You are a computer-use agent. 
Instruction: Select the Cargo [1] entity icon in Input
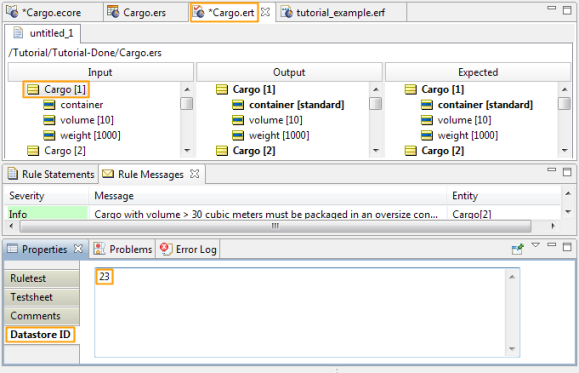pyautogui.click(x=33, y=89)
